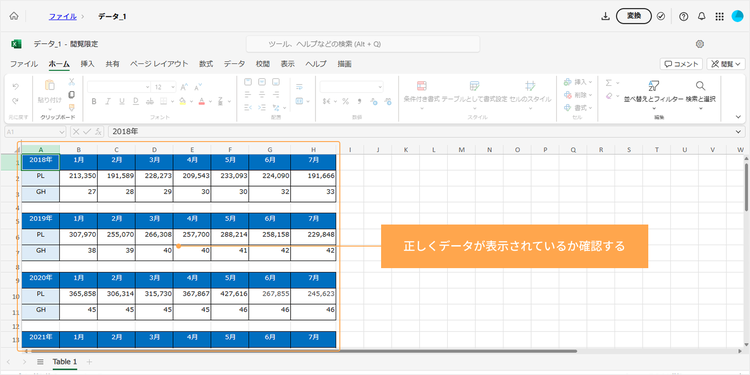Open the AutoSum dropdown

(x=618, y=83)
